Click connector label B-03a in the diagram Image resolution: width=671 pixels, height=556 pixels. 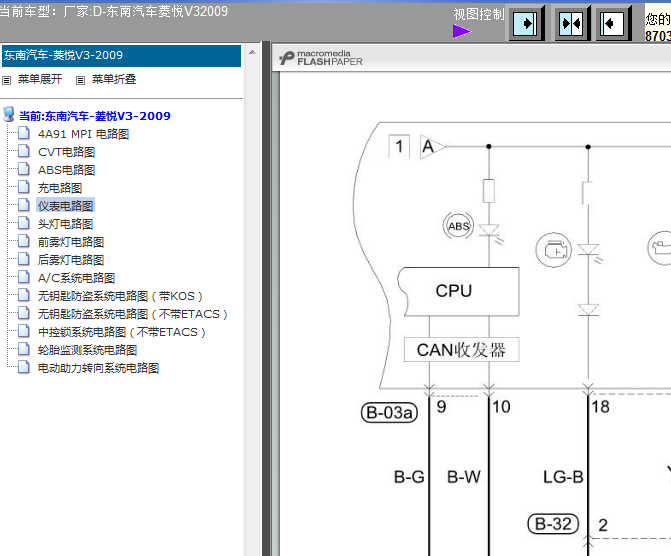pos(389,413)
